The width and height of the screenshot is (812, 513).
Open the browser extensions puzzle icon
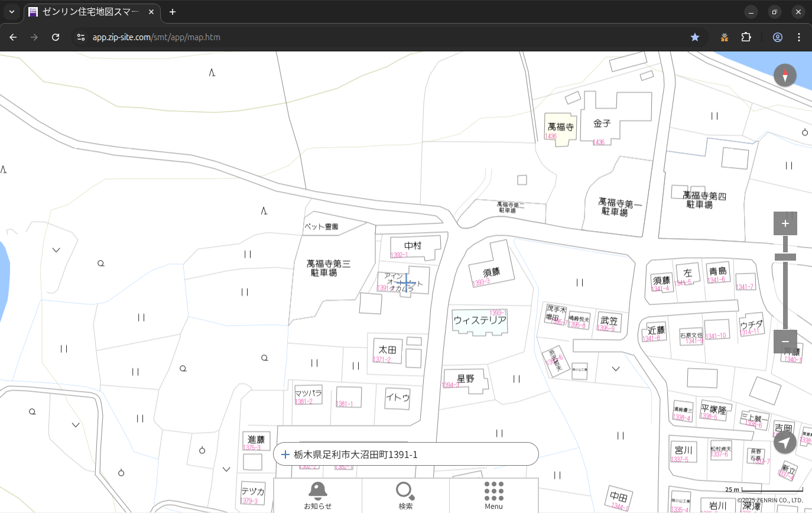coord(746,37)
